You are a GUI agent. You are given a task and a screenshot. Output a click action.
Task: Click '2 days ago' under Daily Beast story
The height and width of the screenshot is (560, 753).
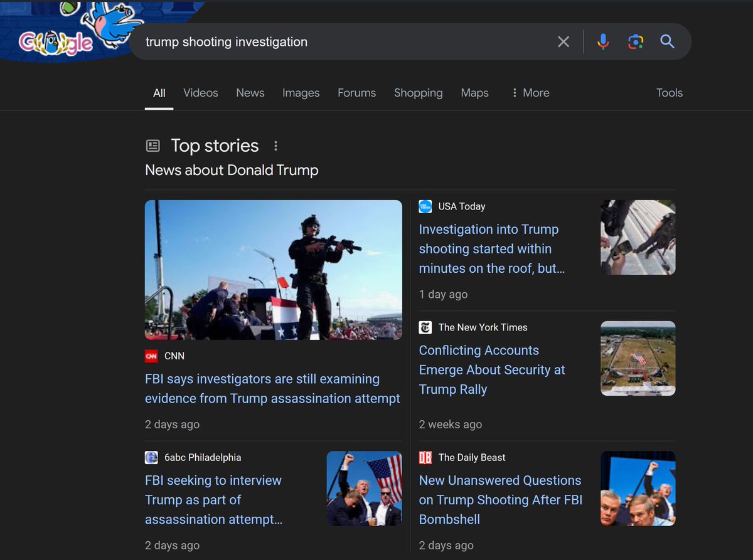point(446,546)
